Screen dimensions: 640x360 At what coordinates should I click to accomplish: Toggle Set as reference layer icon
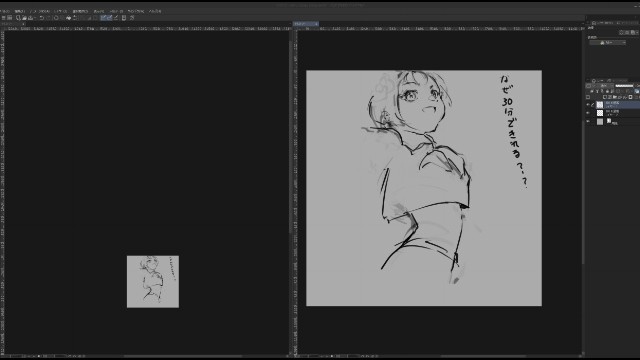coord(597,91)
